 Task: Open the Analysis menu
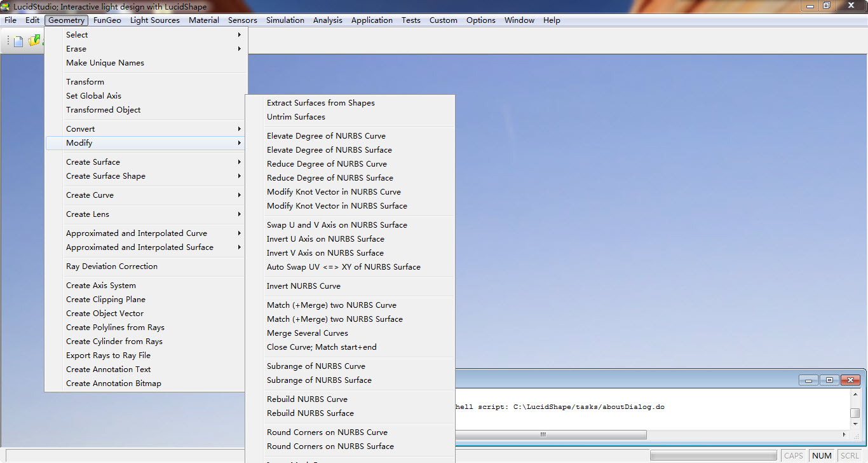(x=328, y=20)
